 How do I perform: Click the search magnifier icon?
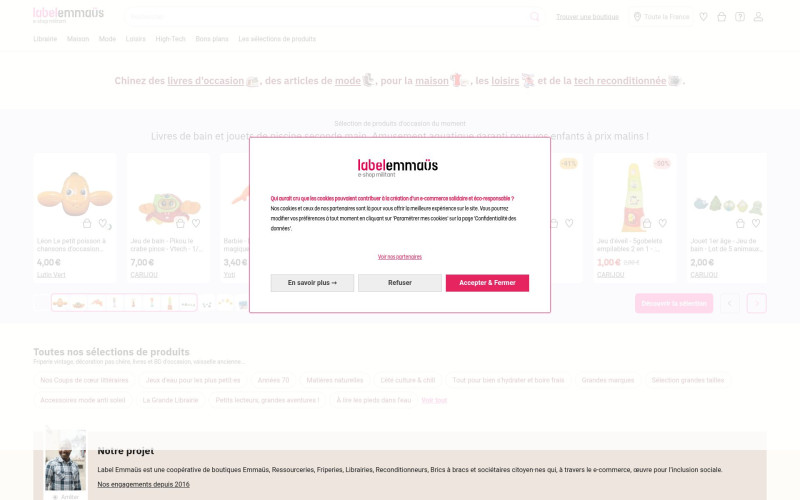(x=534, y=17)
